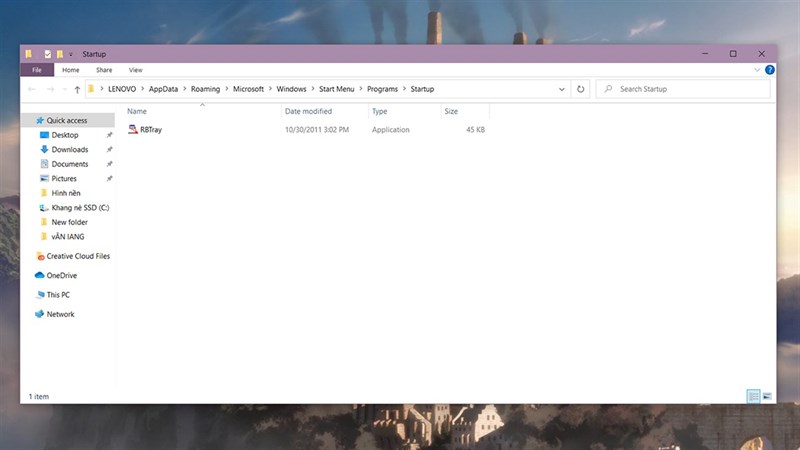Click the 45 KB size cell
This screenshot has width=800, height=450.
[x=475, y=130]
